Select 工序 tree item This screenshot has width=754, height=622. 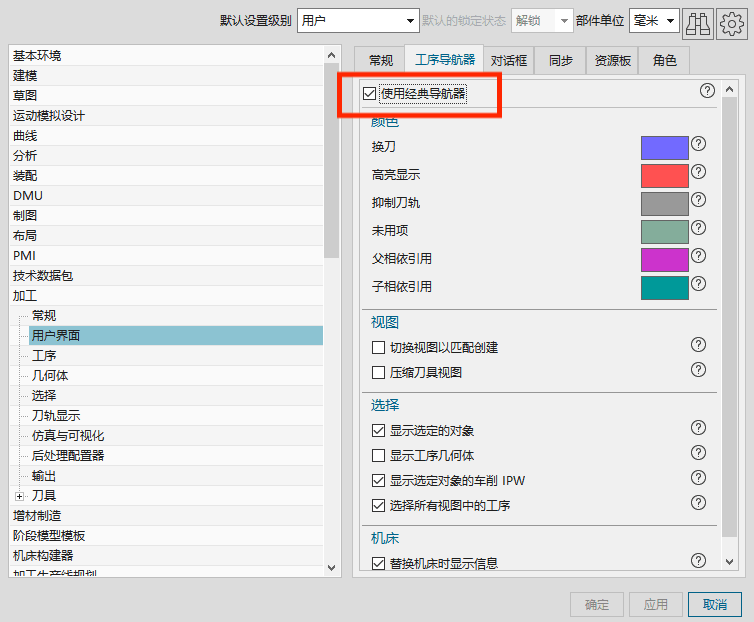click(x=44, y=355)
